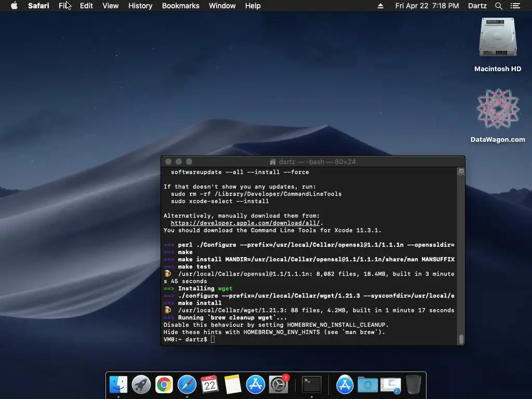This screenshot has height=399, width=532.
Task: Open the Downloads folder stack
Action: (367, 385)
